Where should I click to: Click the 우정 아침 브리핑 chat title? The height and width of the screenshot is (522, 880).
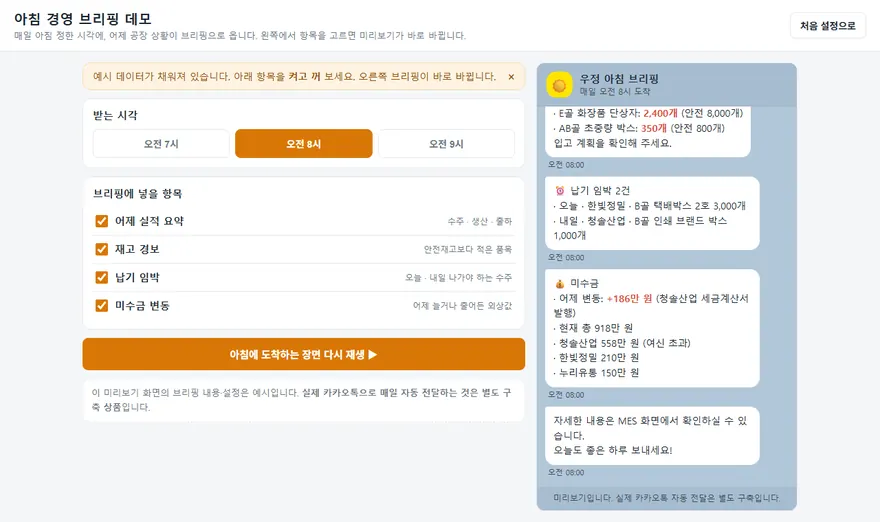619,79
